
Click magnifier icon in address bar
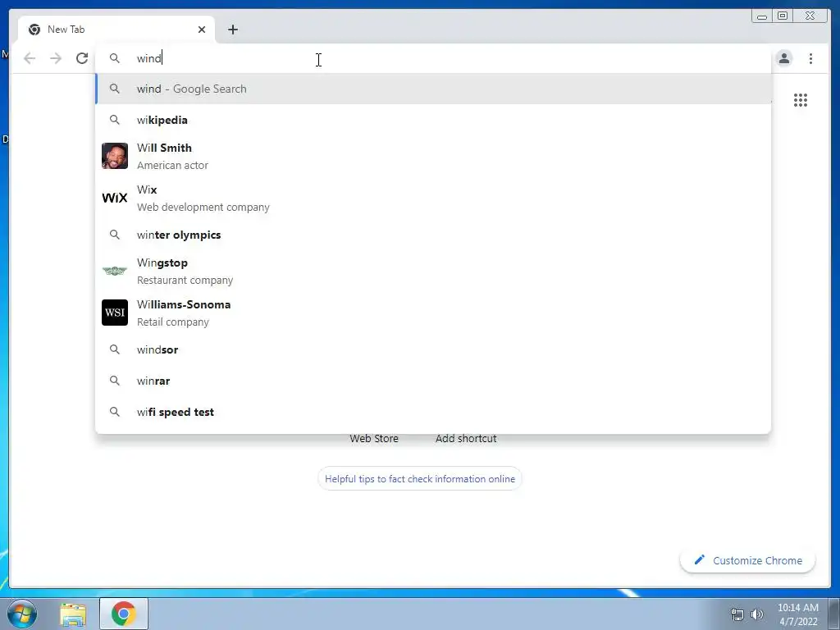pos(115,58)
